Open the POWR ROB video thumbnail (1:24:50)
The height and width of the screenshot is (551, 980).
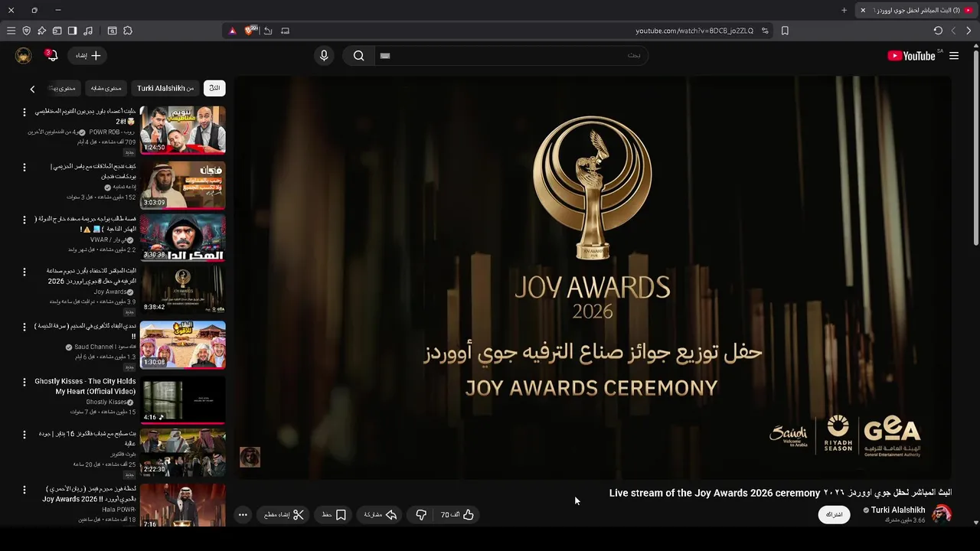[x=183, y=129]
